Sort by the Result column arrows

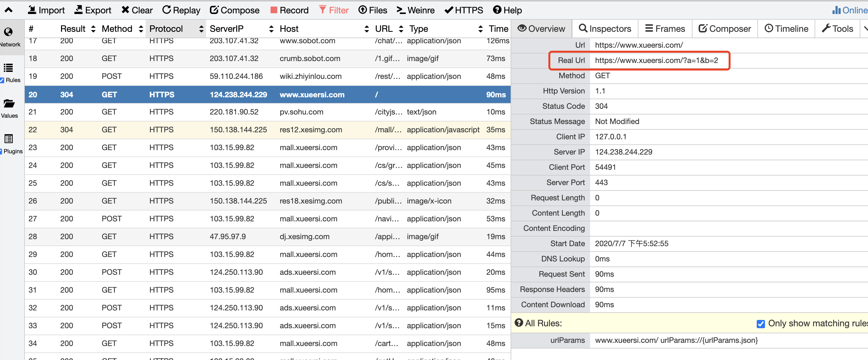pyautogui.click(x=93, y=29)
